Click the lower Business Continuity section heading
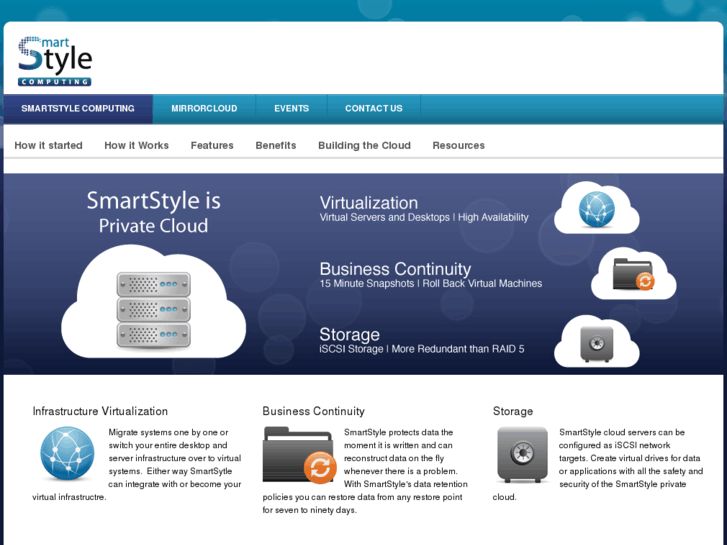 click(x=313, y=411)
